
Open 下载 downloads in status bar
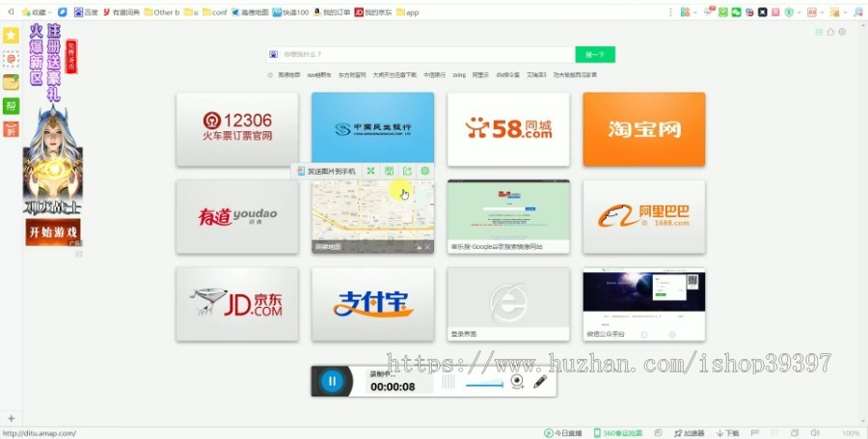coord(727,433)
